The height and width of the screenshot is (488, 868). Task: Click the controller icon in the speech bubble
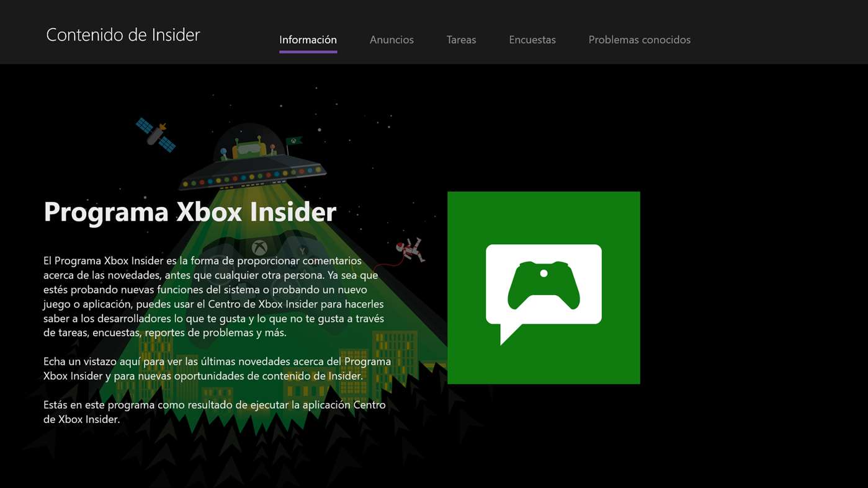click(x=544, y=285)
